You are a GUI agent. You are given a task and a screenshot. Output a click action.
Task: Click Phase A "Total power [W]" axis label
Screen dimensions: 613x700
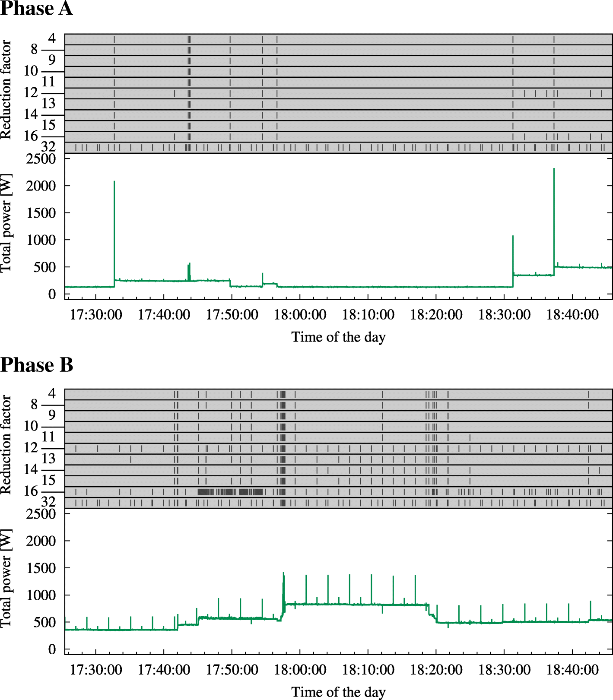pyautogui.click(x=6, y=223)
